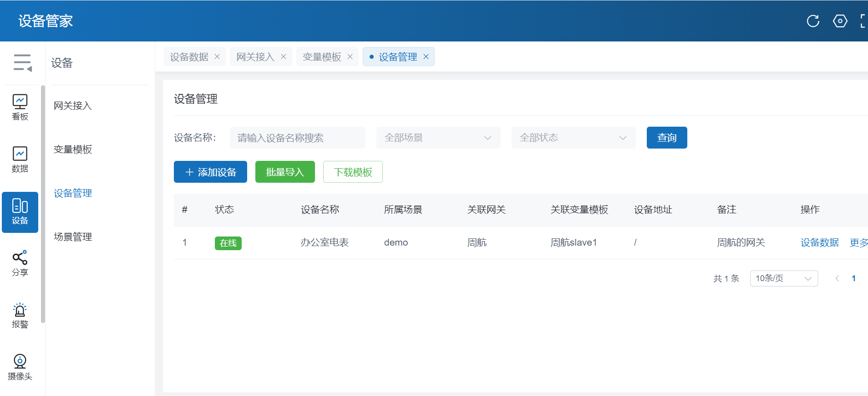Select 场景管理 in the side menu
The width and height of the screenshot is (868, 396).
coord(73,237)
